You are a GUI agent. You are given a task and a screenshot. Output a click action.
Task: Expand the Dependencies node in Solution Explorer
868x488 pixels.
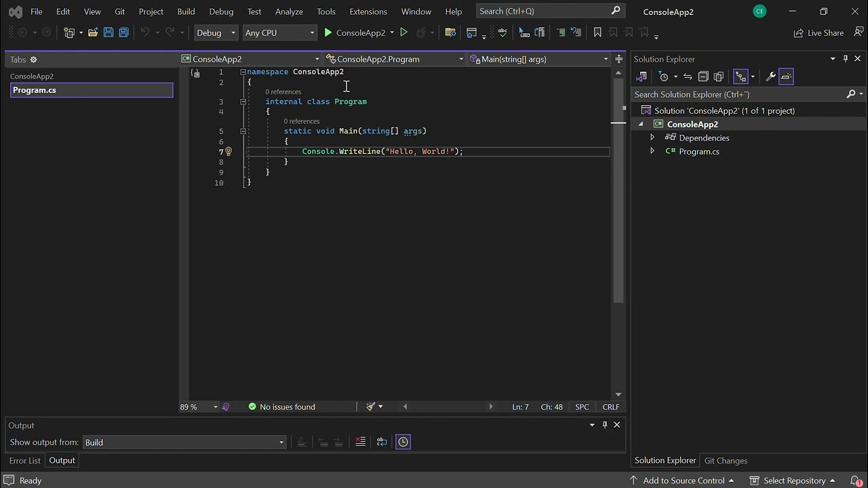pos(652,138)
